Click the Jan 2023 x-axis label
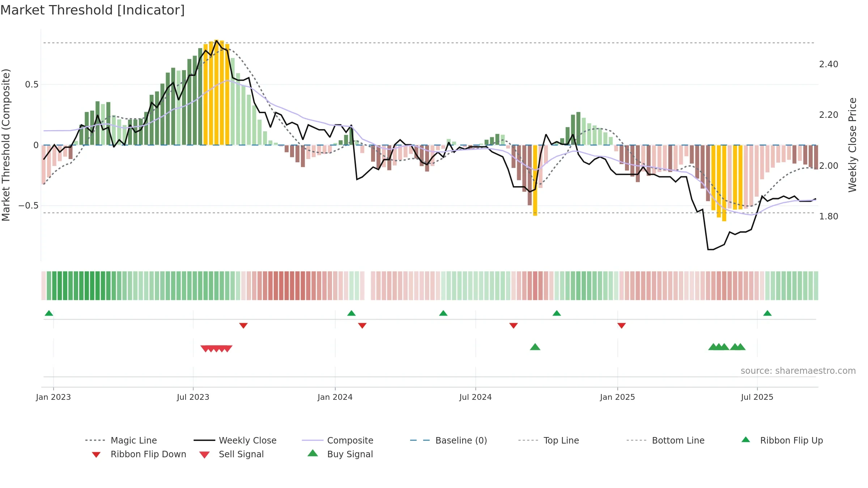Screen dimensions: 868x488 (54, 397)
